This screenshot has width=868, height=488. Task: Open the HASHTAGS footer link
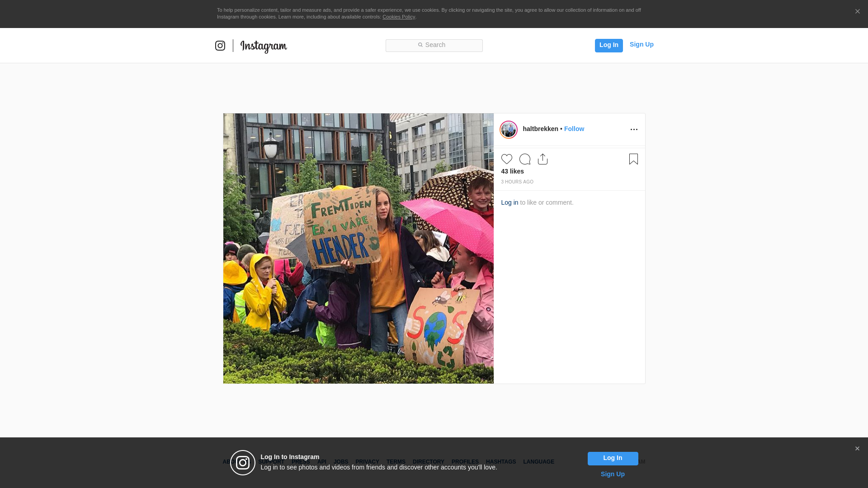point(500,462)
